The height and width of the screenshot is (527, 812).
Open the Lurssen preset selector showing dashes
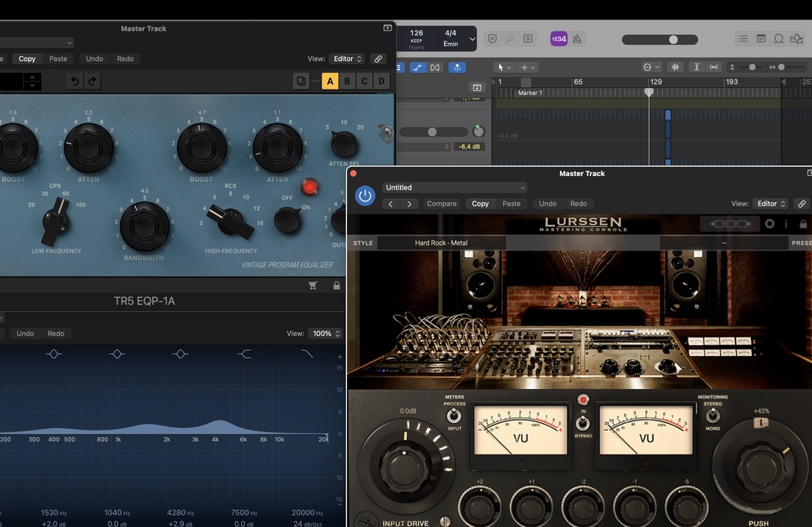click(724, 243)
